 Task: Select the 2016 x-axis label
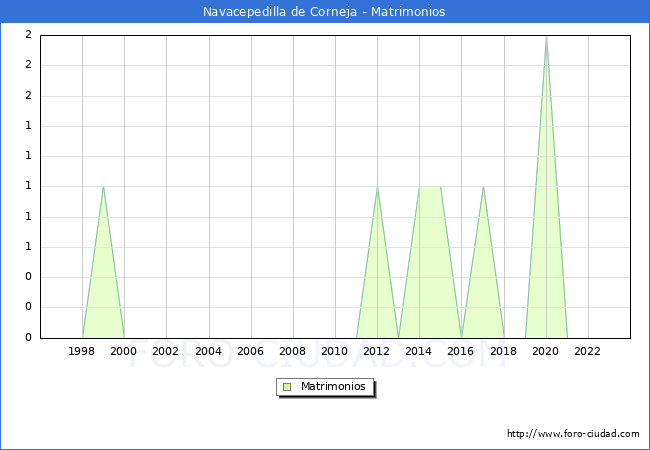461,351
